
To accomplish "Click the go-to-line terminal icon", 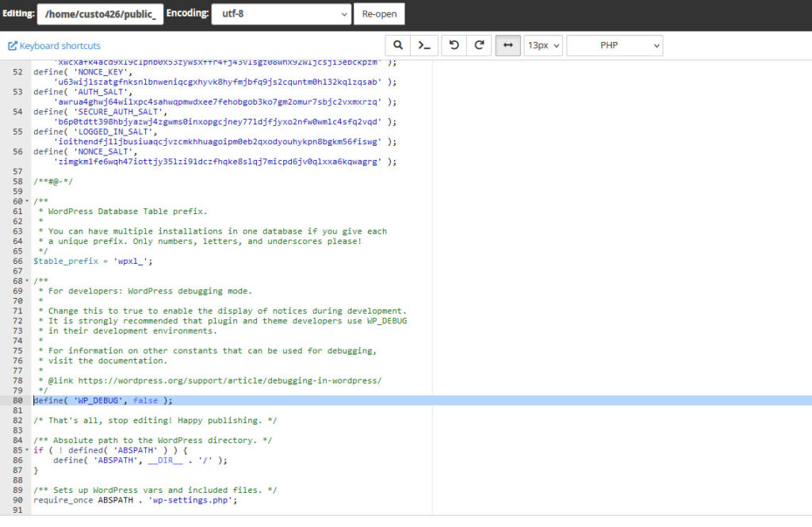I will pos(425,46).
